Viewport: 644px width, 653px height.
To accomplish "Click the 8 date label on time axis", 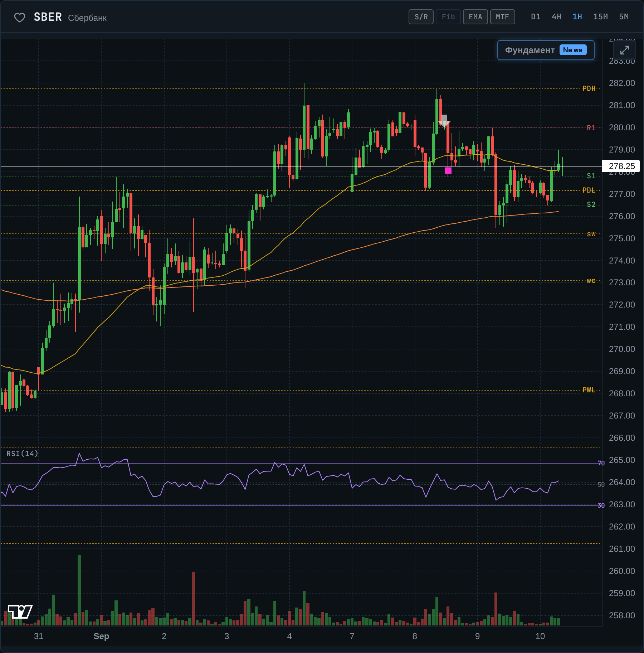I will pos(415,636).
